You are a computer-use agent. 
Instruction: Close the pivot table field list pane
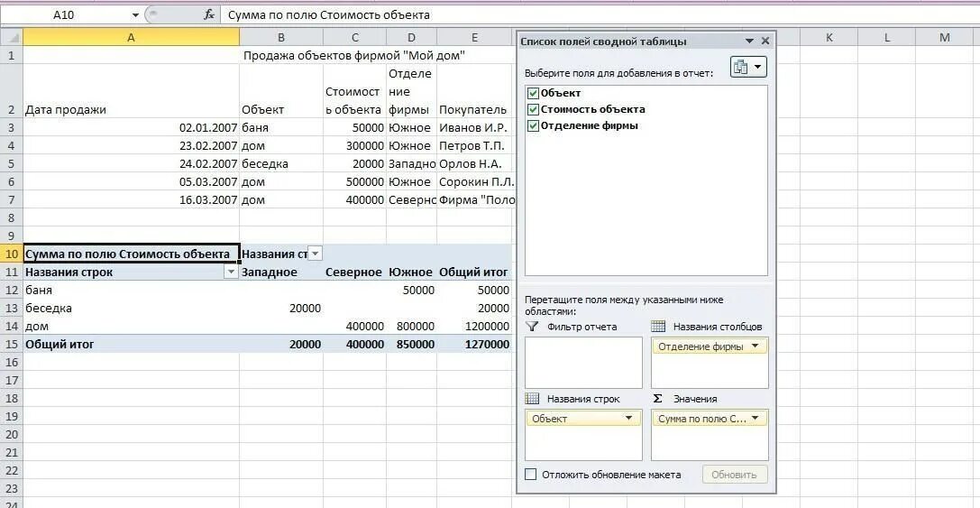(x=765, y=42)
